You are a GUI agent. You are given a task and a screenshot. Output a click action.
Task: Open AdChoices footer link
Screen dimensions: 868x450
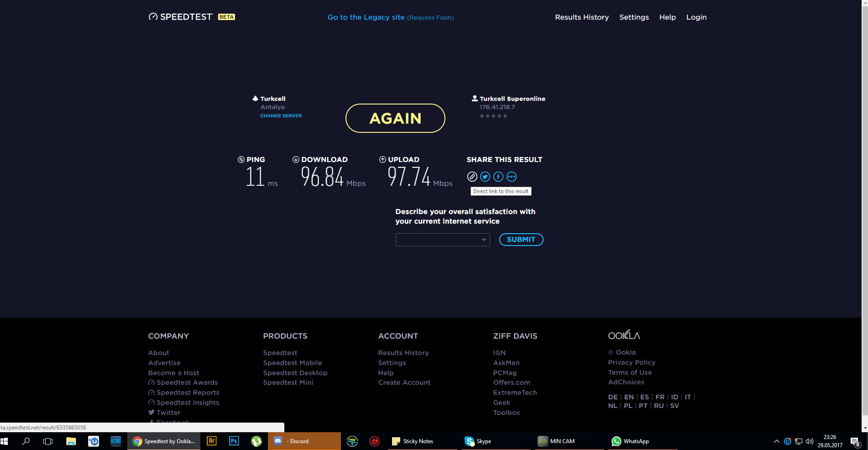pyautogui.click(x=626, y=382)
